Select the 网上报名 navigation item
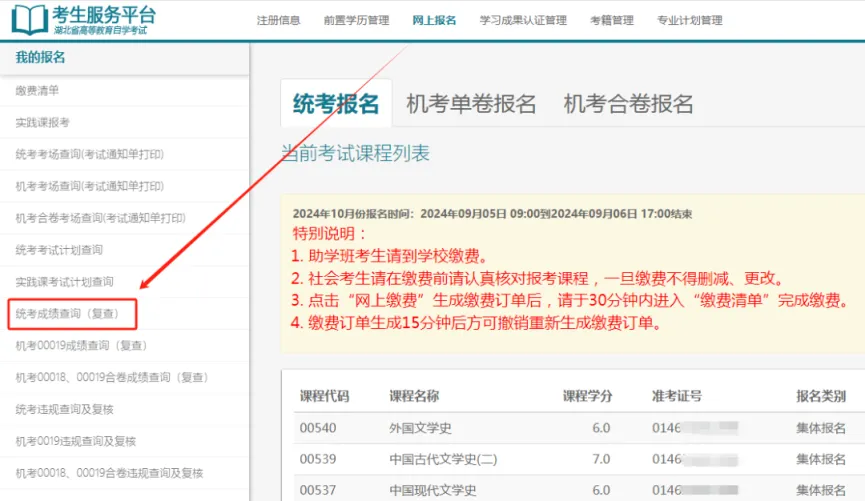Screen dimensions: 865x501 pyautogui.click(x=434, y=20)
